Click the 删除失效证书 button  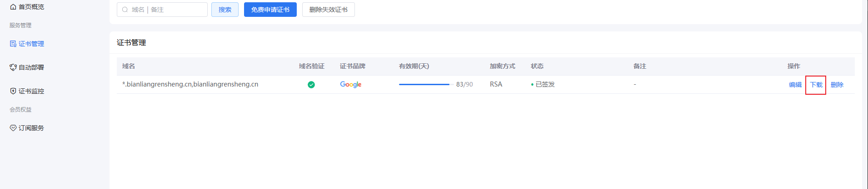point(328,10)
